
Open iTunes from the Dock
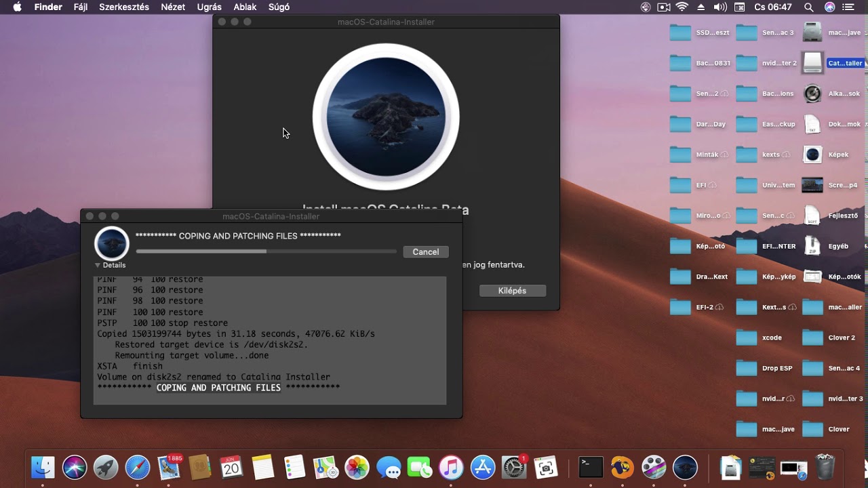pos(451,467)
